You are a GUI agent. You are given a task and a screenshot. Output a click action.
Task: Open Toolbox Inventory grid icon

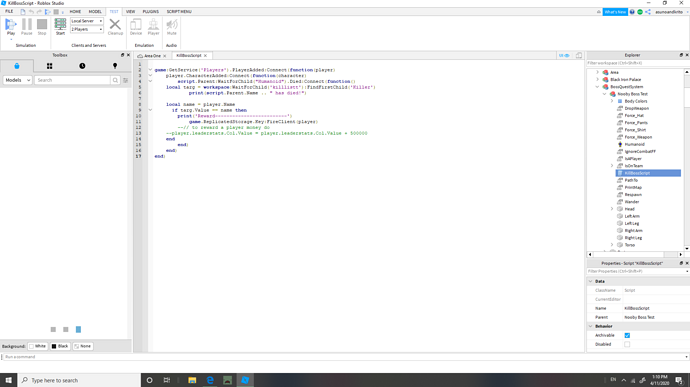pos(49,66)
